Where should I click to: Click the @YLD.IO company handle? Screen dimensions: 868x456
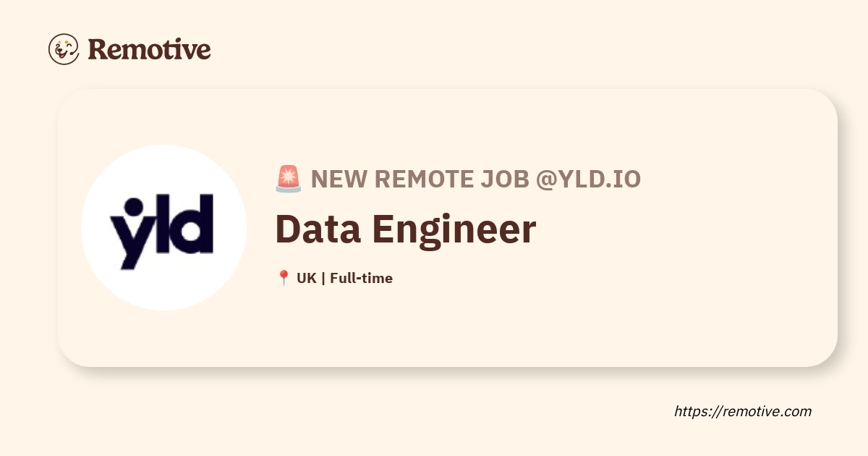point(588,179)
